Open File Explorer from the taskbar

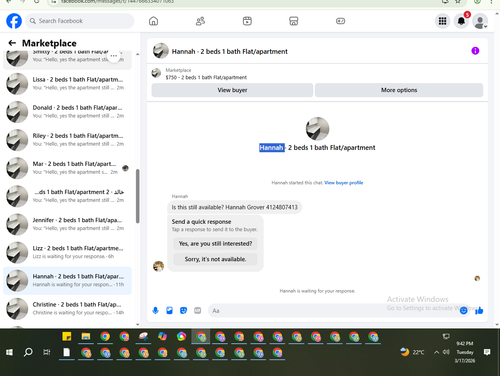point(86,336)
